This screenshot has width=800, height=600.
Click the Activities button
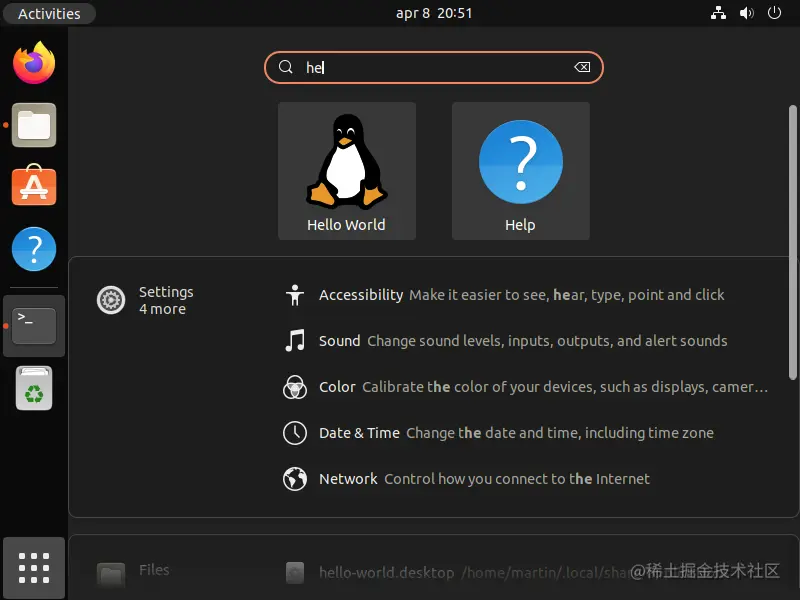coord(48,13)
